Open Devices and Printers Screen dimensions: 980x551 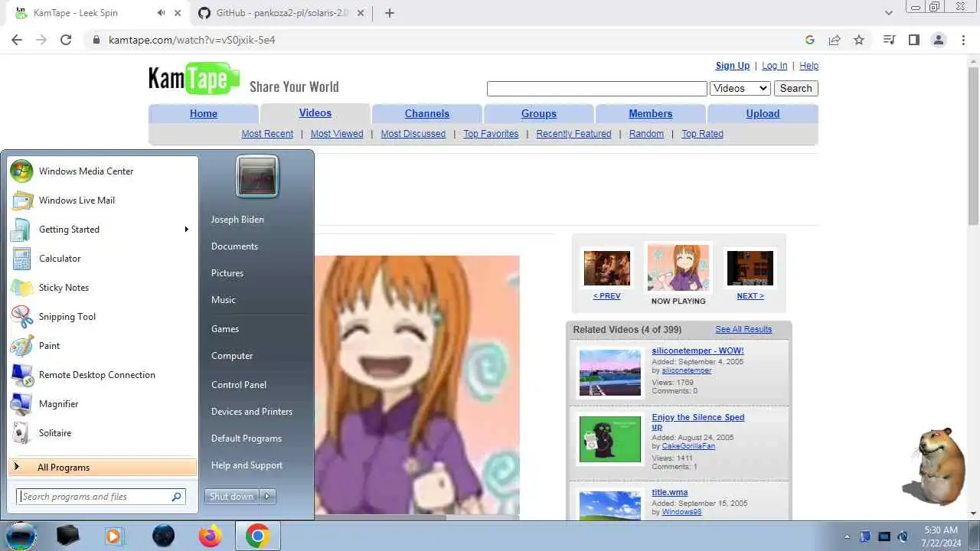click(x=252, y=412)
